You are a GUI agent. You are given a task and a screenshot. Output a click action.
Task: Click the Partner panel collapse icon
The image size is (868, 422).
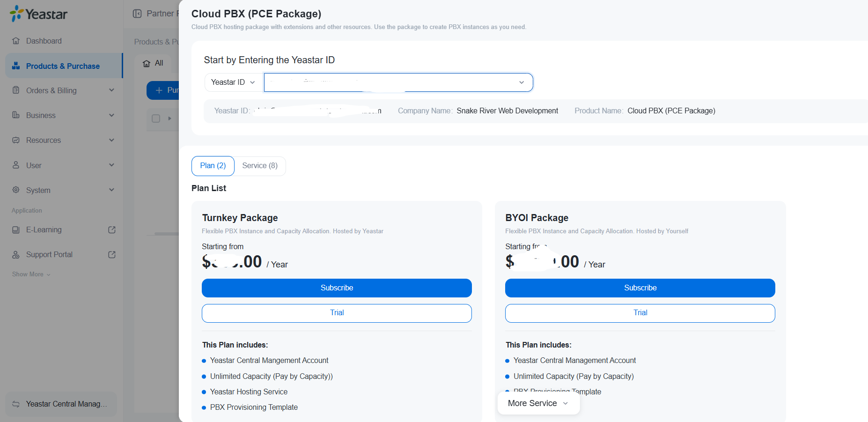click(x=137, y=14)
